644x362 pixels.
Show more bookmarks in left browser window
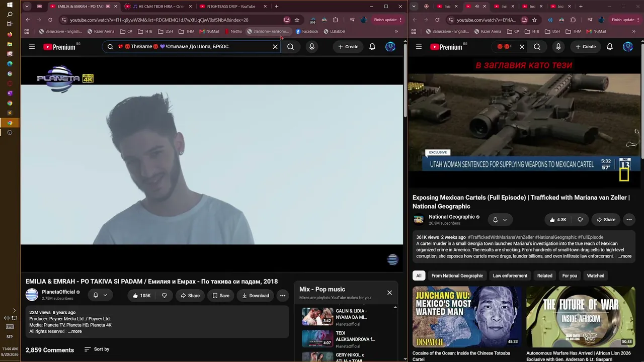[x=396, y=31]
